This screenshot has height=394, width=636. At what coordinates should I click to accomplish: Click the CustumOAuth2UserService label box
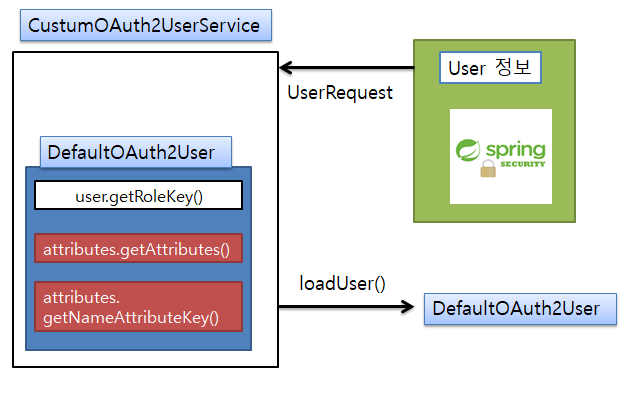point(146,25)
